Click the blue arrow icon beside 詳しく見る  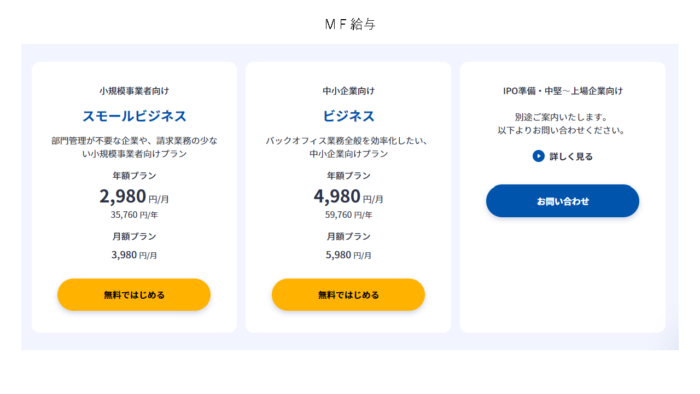point(538,156)
